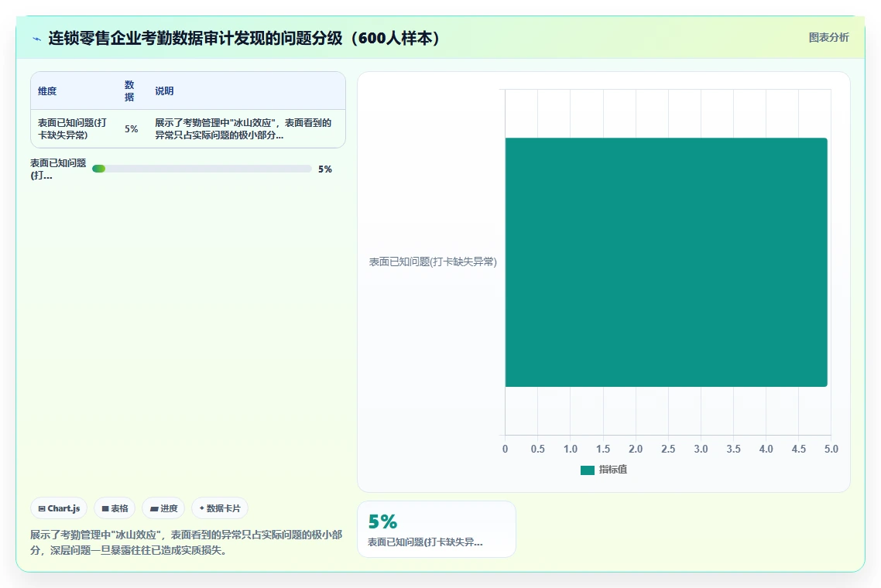Click the large 5% data card value

pos(382,521)
